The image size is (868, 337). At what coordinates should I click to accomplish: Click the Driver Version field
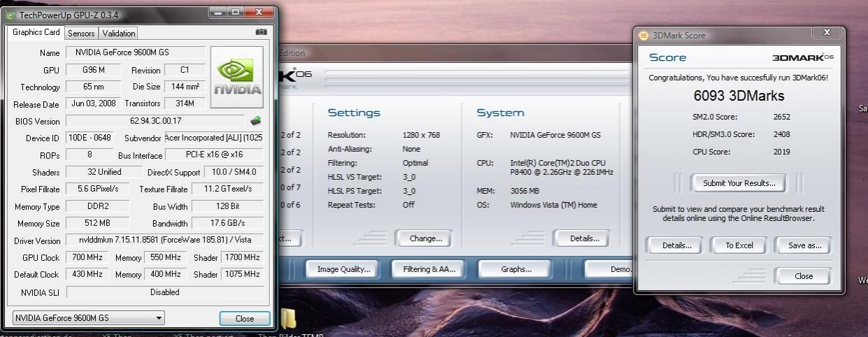pos(165,240)
